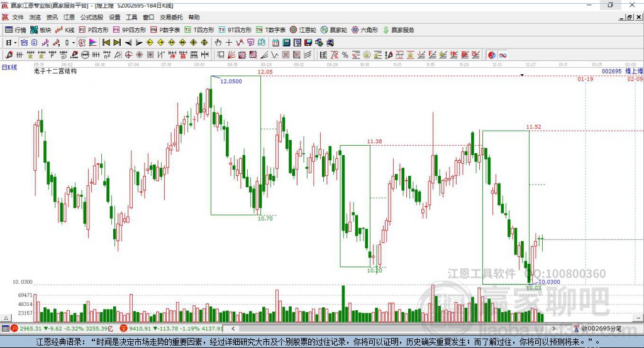Open the 公式选股 menu
The height and width of the screenshot is (348, 644).
click(x=92, y=17)
